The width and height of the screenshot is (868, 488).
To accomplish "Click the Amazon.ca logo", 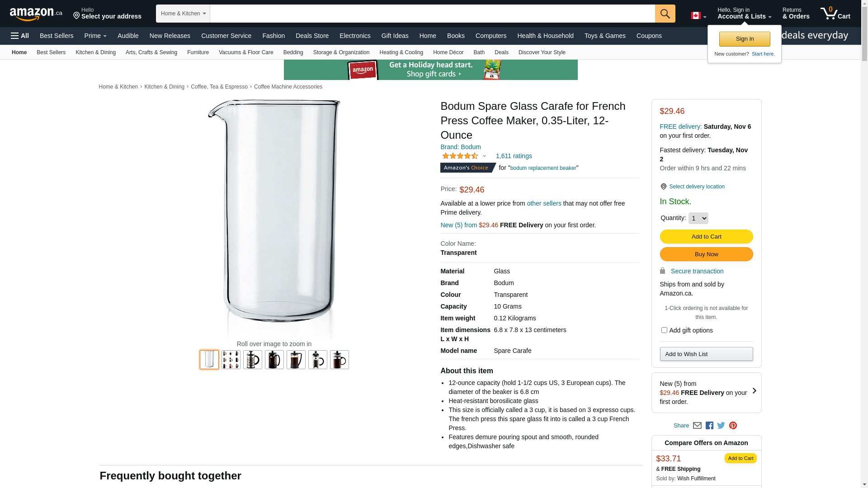I will click(x=36, y=14).
